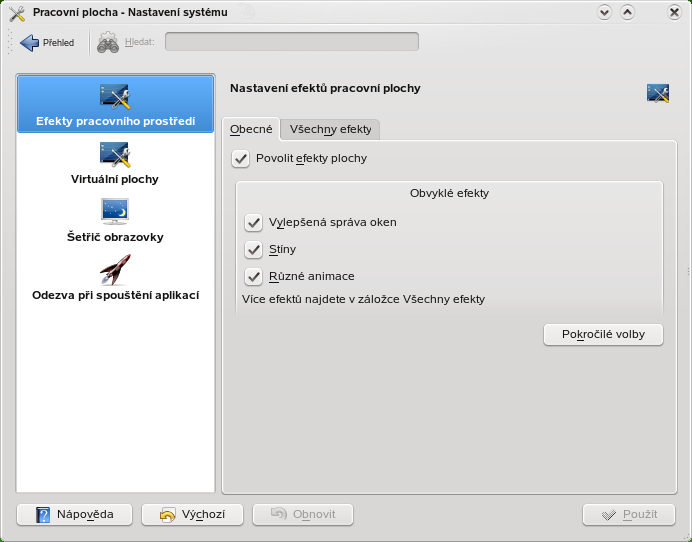
Task: Click the Nastavení efektů pracovní plochy heading
Action: coord(325,88)
